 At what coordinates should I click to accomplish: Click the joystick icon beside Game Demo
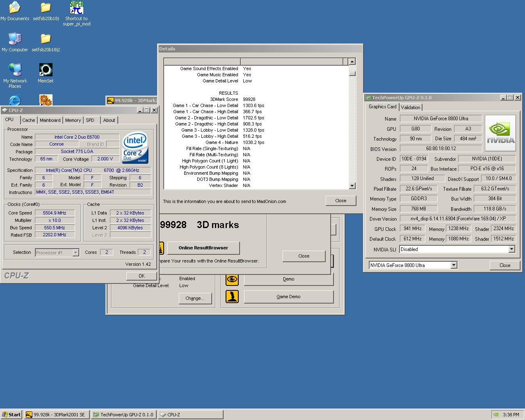[232, 297]
